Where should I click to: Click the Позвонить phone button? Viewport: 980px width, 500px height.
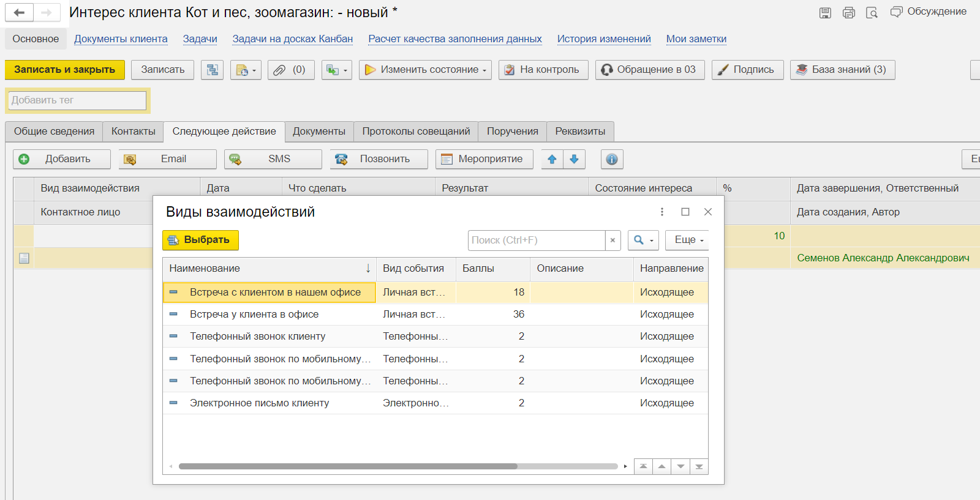379,159
